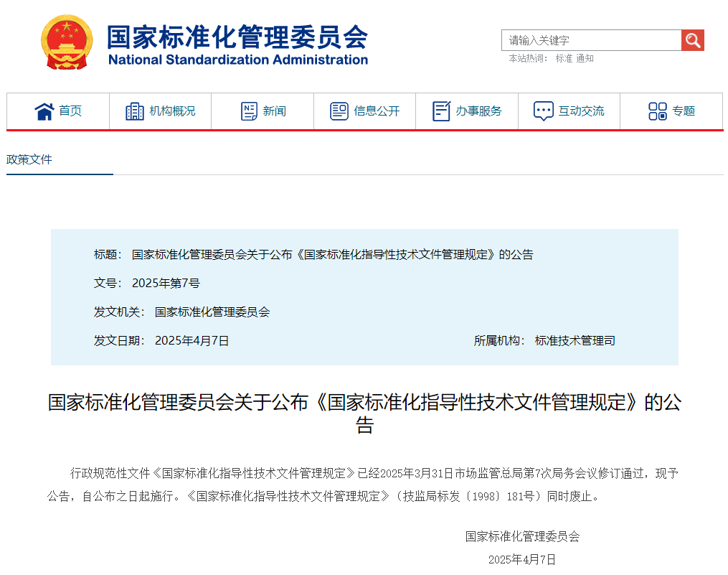Click the hot word 通知
728x575 pixels.
(x=585, y=59)
